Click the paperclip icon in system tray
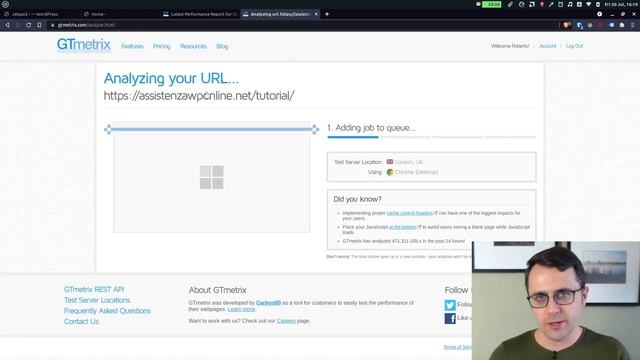The width and height of the screenshot is (640, 360). 510,4
